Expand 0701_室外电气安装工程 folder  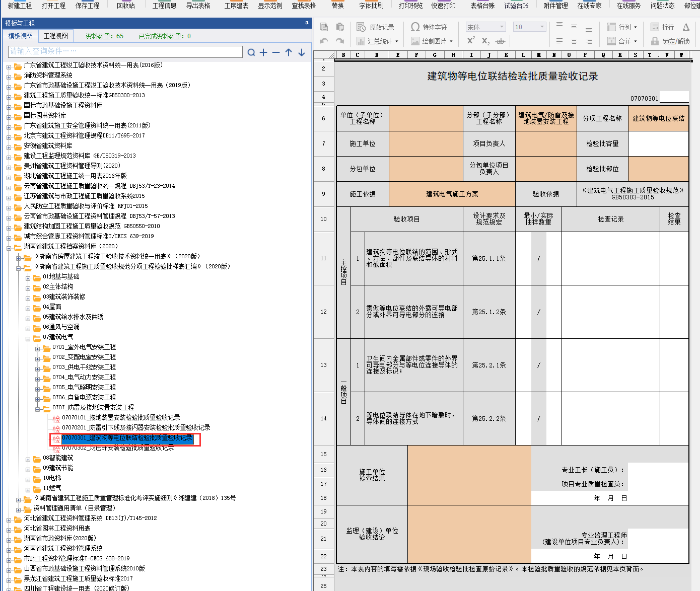pos(38,348)
